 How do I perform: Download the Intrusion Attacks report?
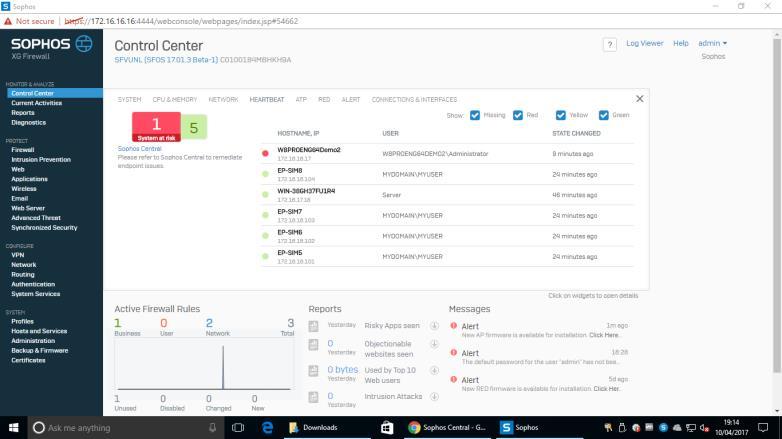pos(434,397)
